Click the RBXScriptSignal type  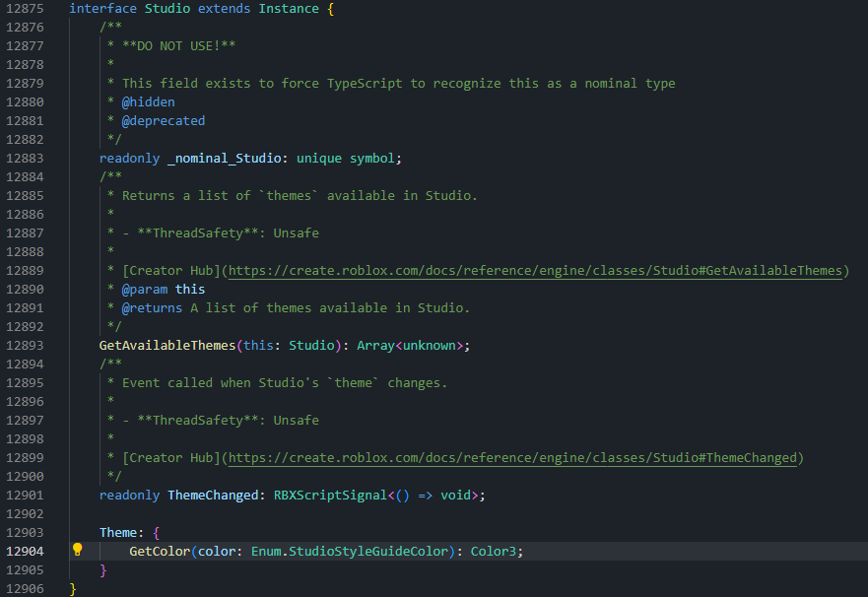[330, 496]
